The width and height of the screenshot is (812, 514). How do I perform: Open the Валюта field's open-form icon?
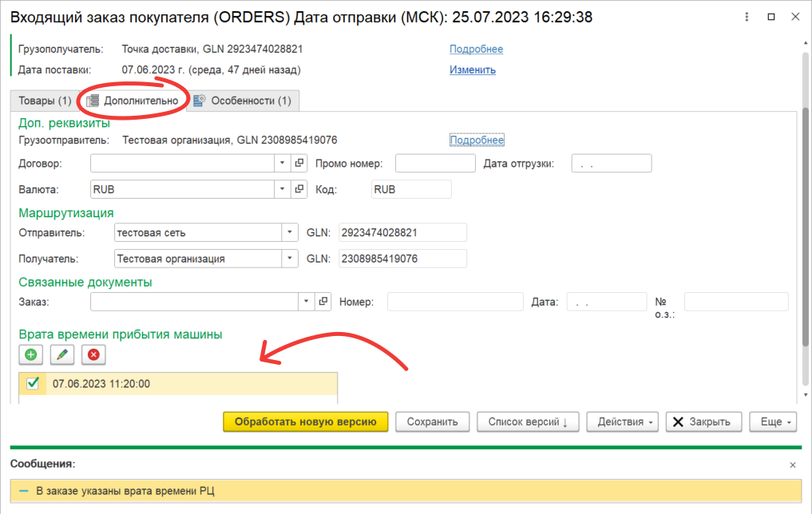pos(299,190)
